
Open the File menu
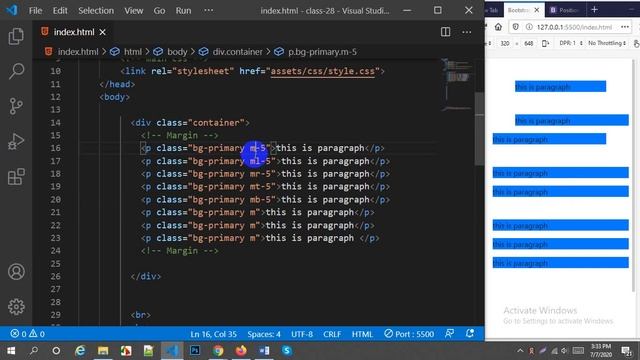click(35, 11)
